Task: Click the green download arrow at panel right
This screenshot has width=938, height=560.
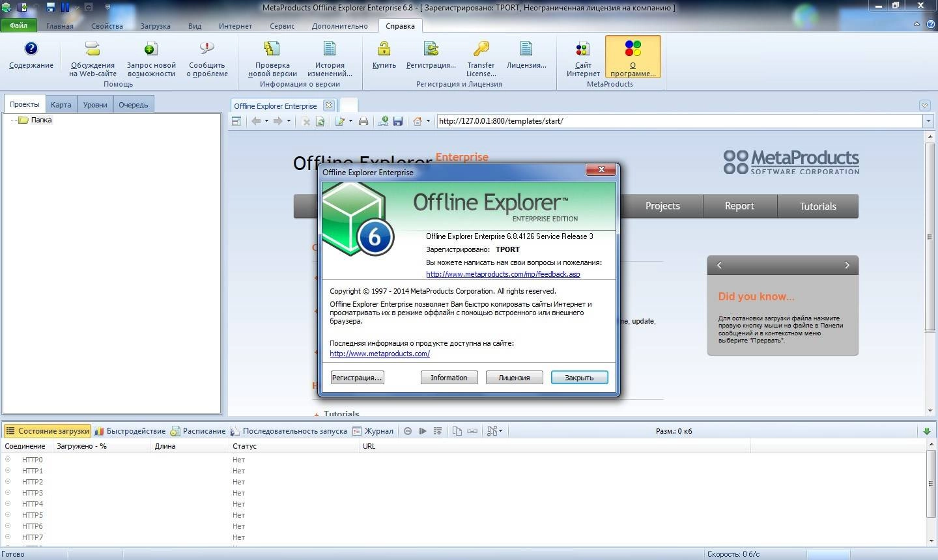Action: (x=926, y=431)
